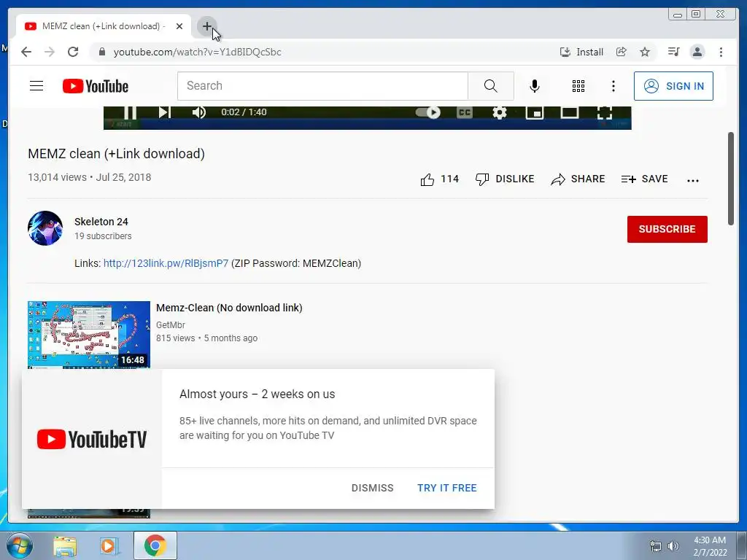The image size is (747, 560).
Task: Open media controls icon in Chrome toolbar
Action: pyautogui.click(x=673, y=52)
